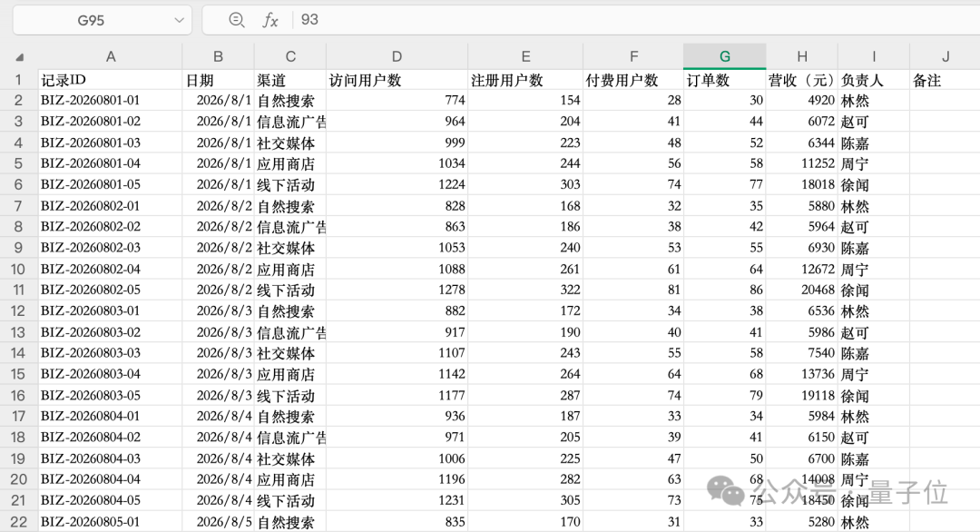
Task: Expand the Name Box dropdown arrow
Action: click(180, 20)
